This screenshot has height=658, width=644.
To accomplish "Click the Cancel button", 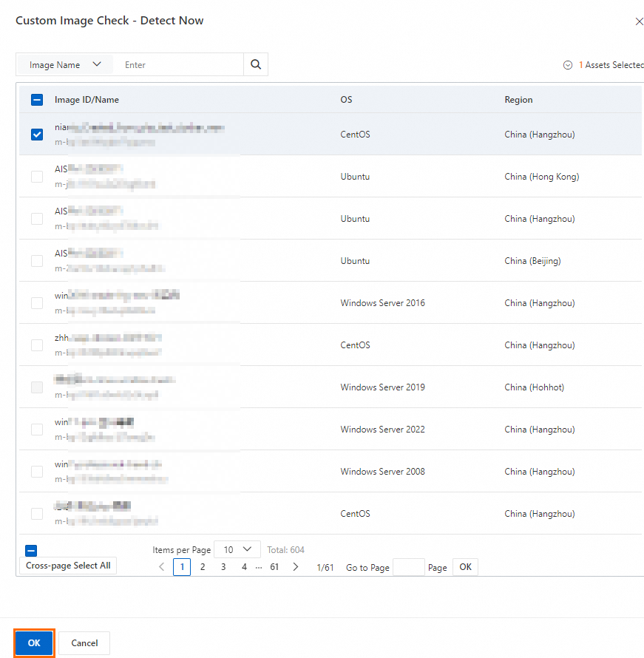I will 84,643.
